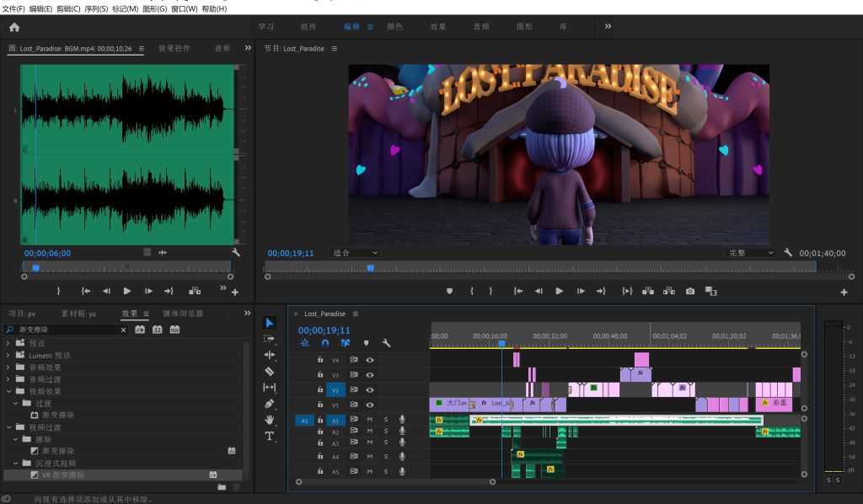
Task: Filter effects by 32-bit color icon
Action: click(158, 330)
